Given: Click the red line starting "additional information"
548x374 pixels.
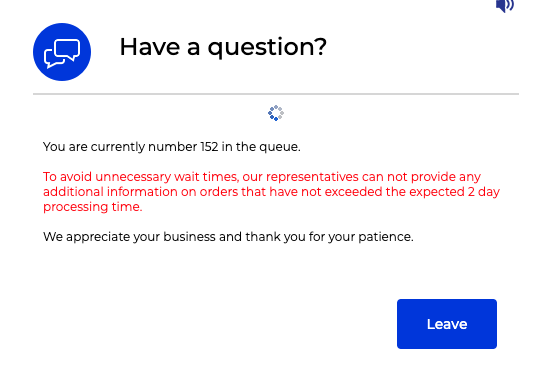Looking at the screenshot, I should click(271, 192).
